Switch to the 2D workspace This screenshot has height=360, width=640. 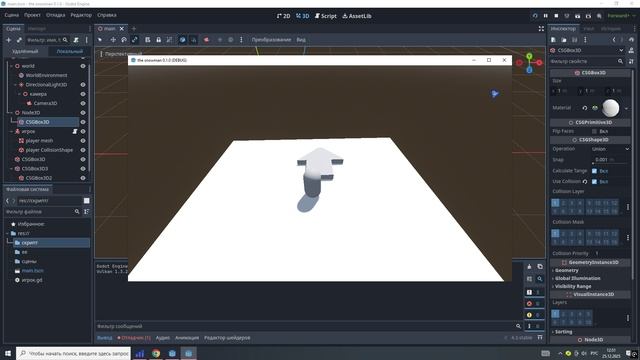coord(284,16)
